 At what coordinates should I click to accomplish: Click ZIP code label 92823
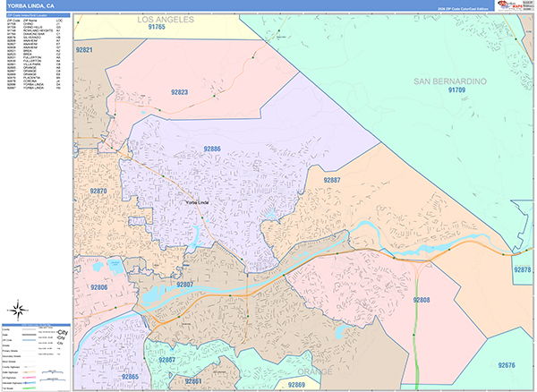point(180,92)
